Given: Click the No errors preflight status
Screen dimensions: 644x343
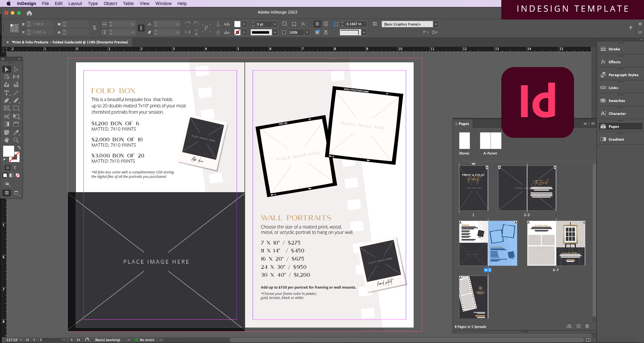Looking at the screenshot, I should (x=147, y=340).
